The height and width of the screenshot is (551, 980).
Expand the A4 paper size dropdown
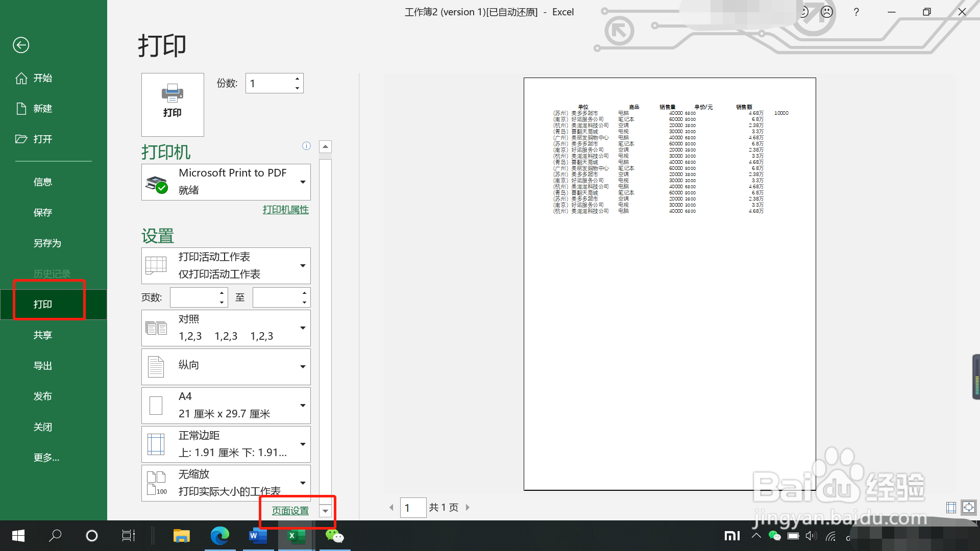(x=226, y=405)
